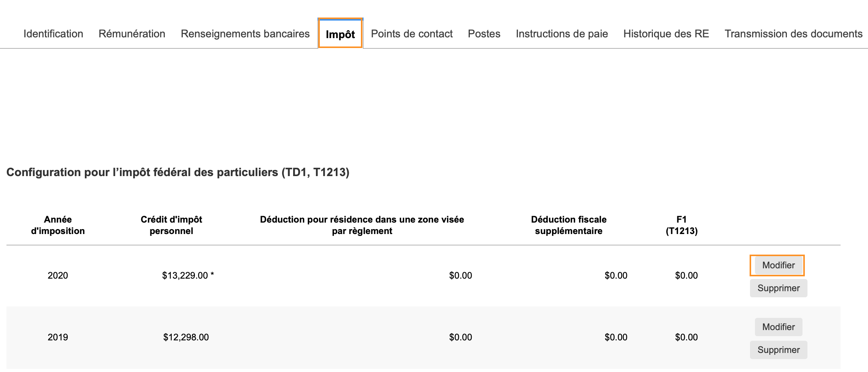The height and width of the screenshot is (372, 868).
Task: Open Instructions de paie tab
Action: coord(562,34)
